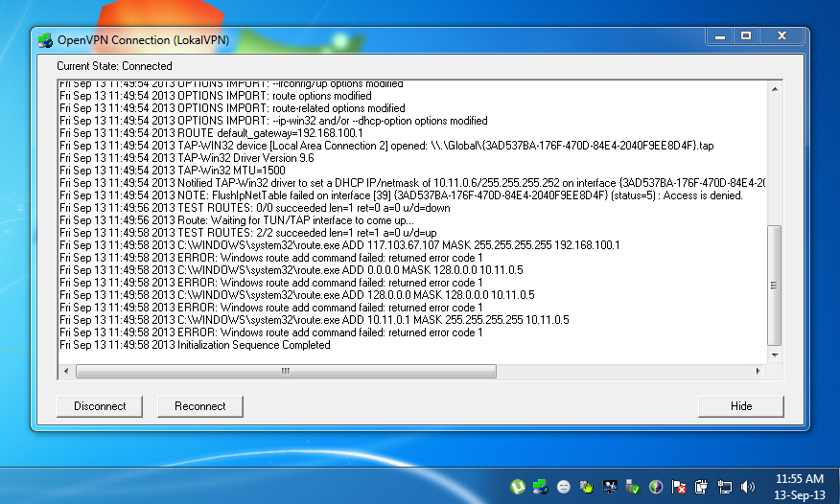Open the network connection tray icon
Image resolution: width=840 pixels, height=504 pixels.
[x=724, y=487]
